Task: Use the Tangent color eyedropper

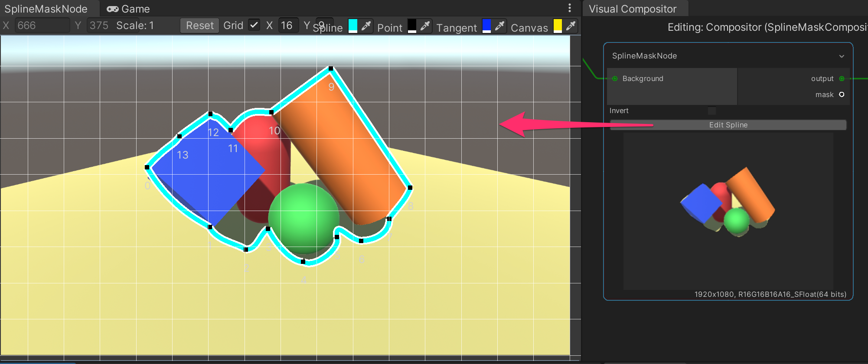Action: (x=499, y=26)
